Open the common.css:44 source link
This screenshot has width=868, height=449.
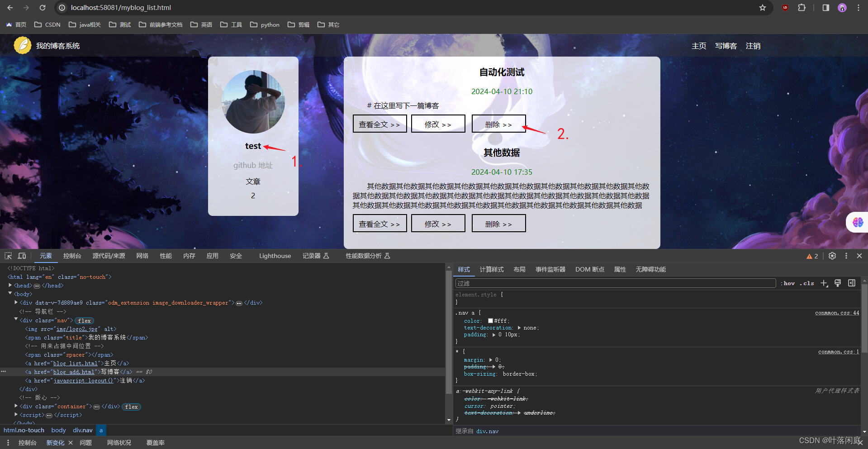[x=837, y=313]
